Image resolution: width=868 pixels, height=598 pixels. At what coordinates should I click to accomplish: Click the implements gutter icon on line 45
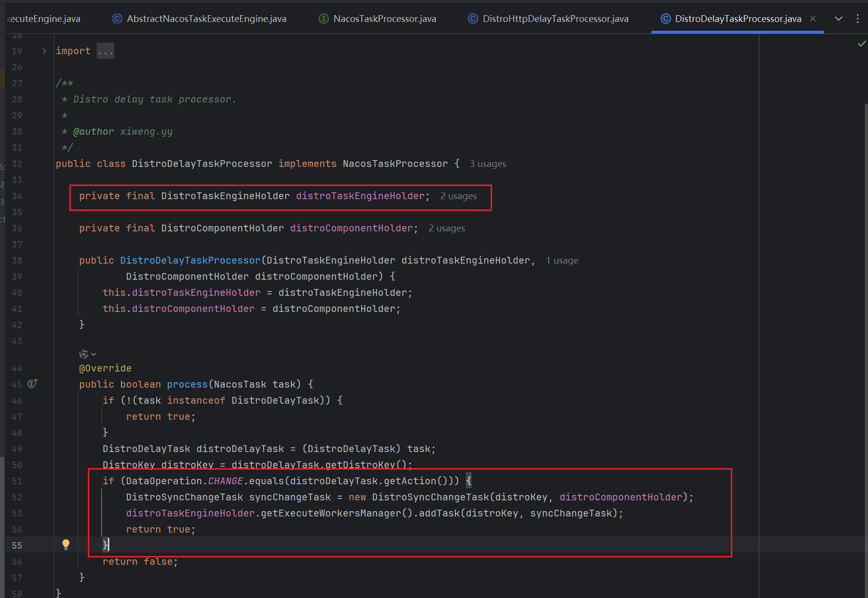coord(32,384)
